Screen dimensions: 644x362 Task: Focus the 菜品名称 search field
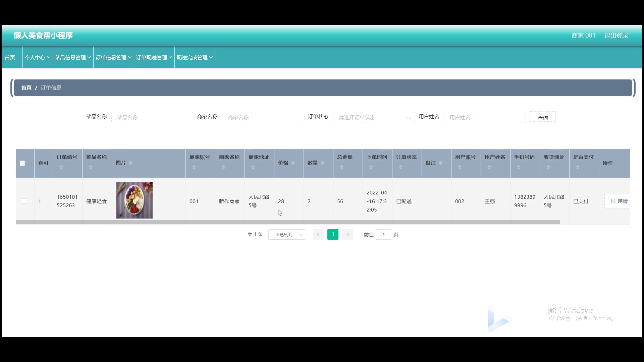coord(152,118)
